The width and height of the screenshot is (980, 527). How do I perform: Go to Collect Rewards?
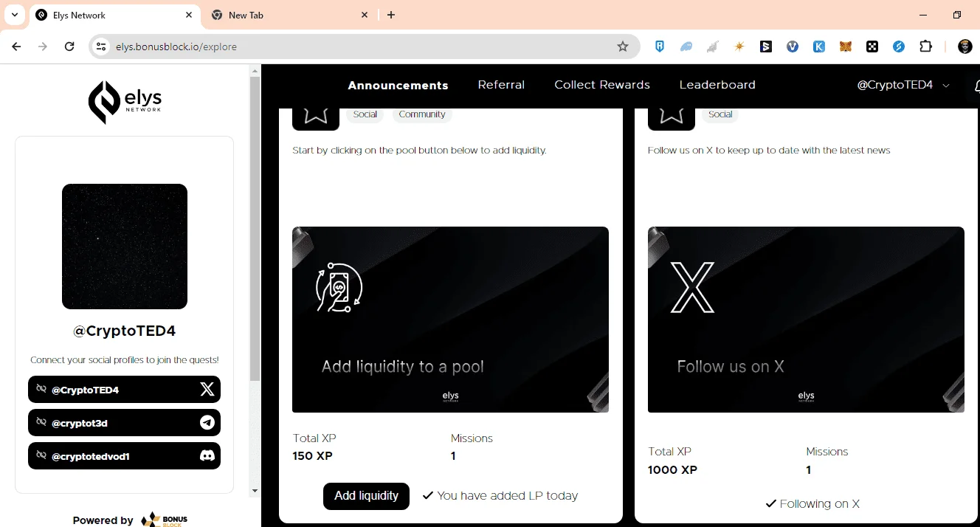click(x=602, y=85)
